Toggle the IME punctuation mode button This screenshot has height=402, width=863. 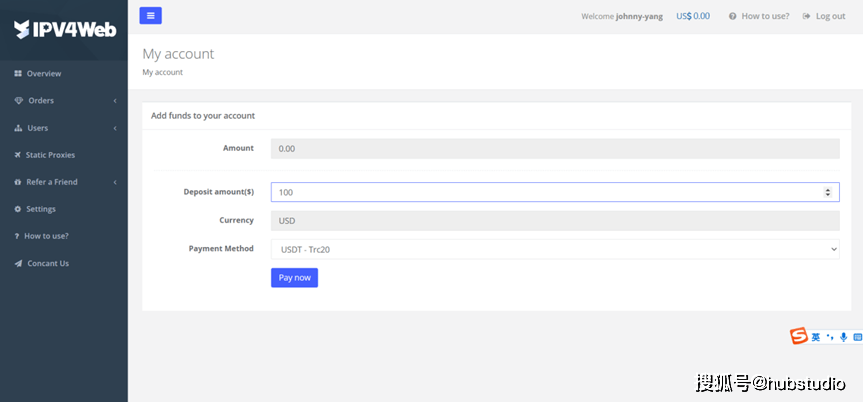(830, 337)
